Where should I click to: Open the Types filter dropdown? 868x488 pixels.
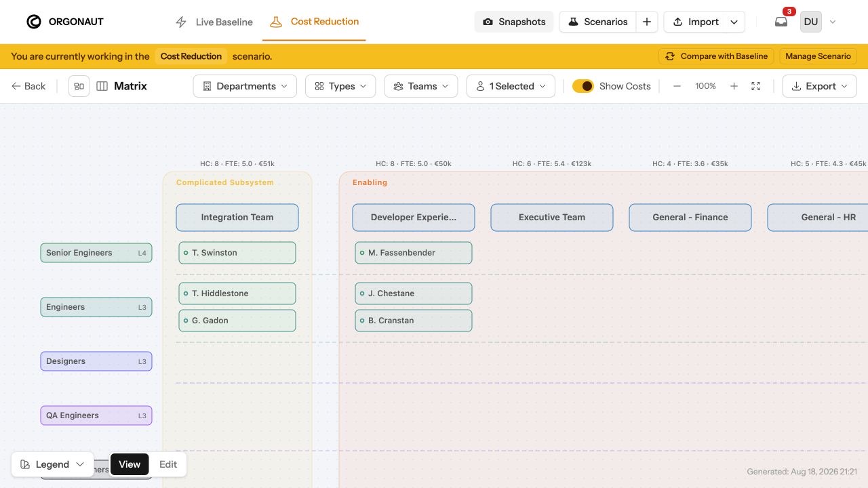[340, 86]
